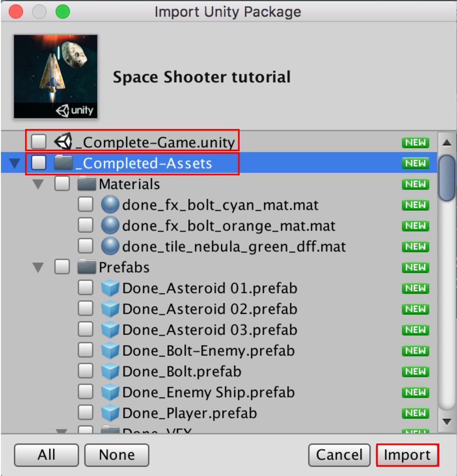This screenshot has height=476, width=457.
Task: Check the _Complete-Game.unity checkbox
Action: click(x=39, y=142)
